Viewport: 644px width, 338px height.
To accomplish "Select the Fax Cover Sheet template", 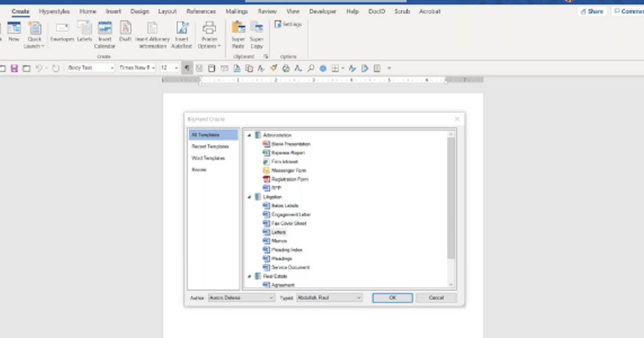I will click(288, 223).
